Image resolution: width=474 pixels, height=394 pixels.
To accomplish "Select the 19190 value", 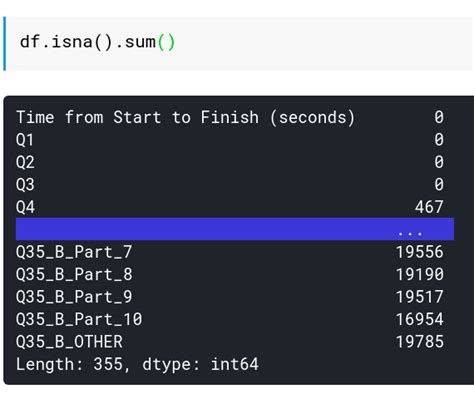I will (420, 274).
